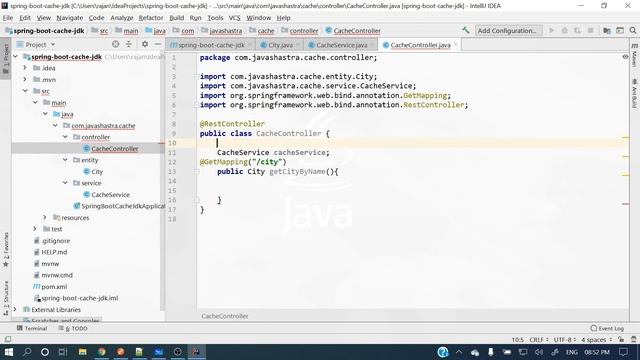
Task: Expand the test folder
Action: (35, 229)
